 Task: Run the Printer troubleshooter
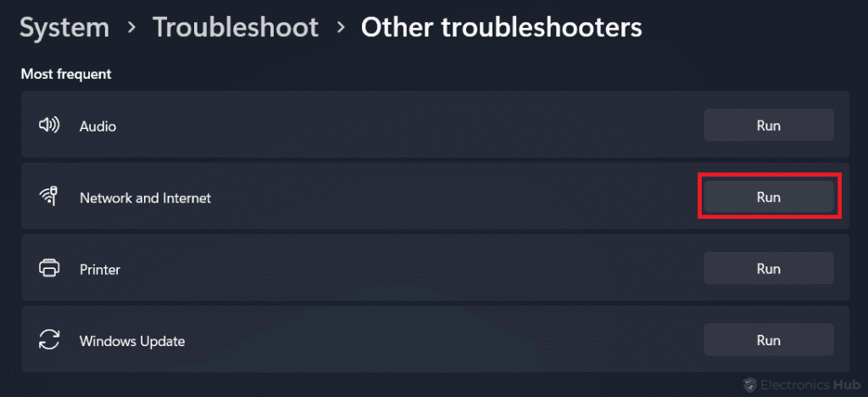click(x=768, y=269)
